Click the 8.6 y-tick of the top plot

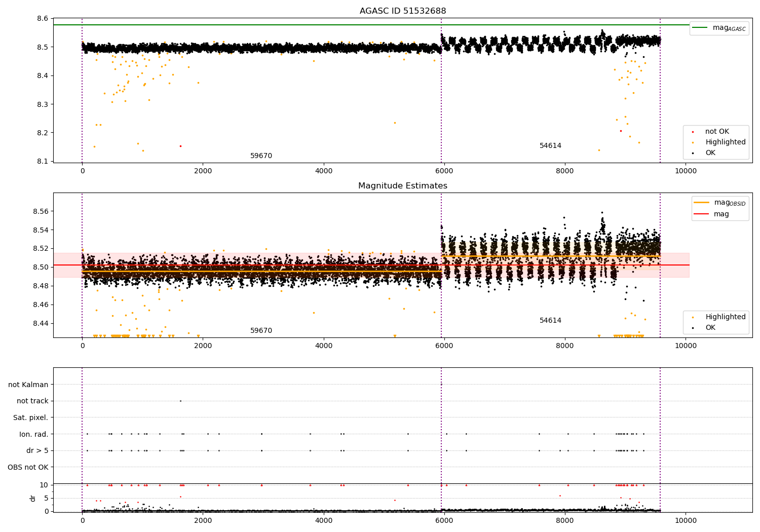pyautogui.click(x=43, y=19)
